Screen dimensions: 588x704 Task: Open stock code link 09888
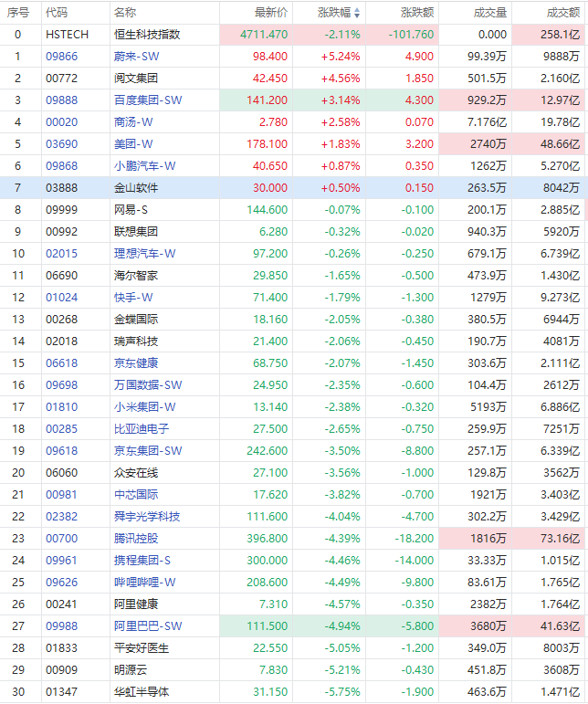[61, 100]
